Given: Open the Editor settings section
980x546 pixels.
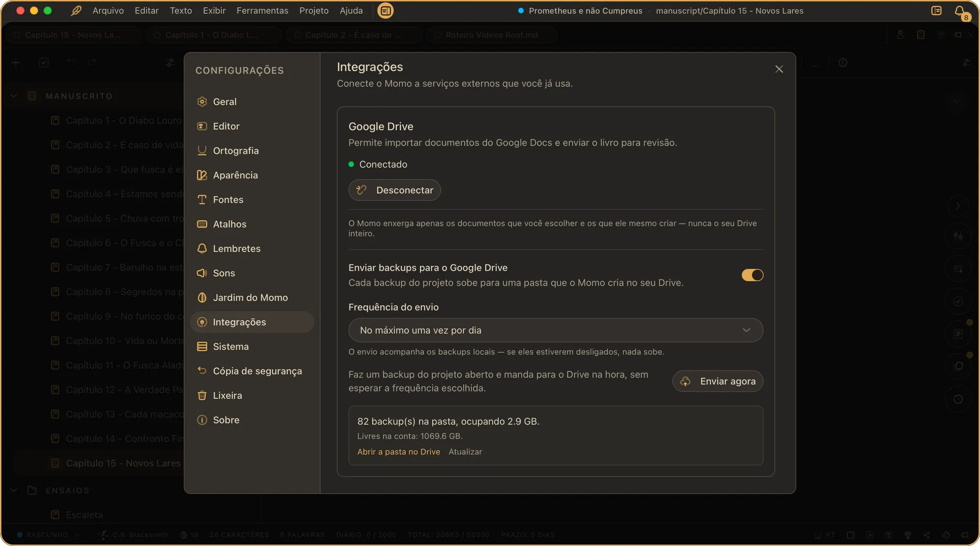Looking at the screenshot, I should 252,126.
